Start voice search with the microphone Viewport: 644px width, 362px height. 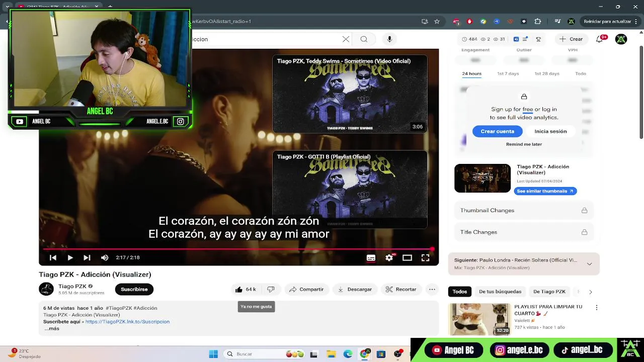pos(389,39)
